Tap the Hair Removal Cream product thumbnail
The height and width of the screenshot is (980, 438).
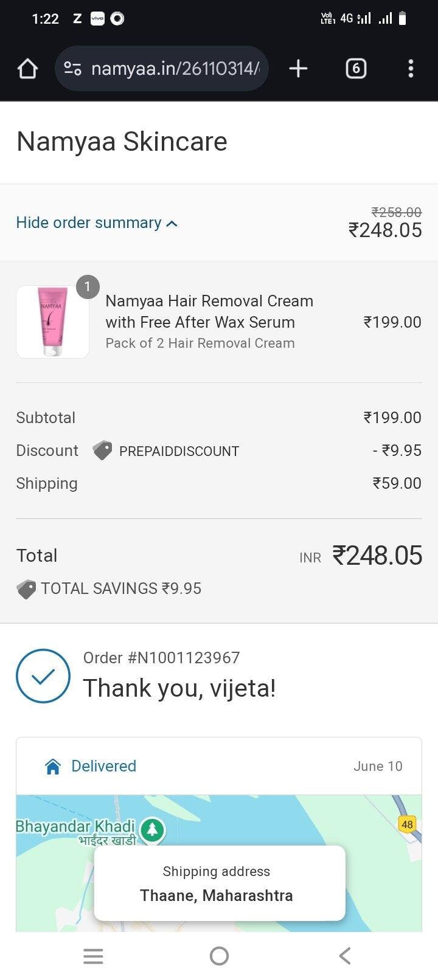tap(53, 322)
